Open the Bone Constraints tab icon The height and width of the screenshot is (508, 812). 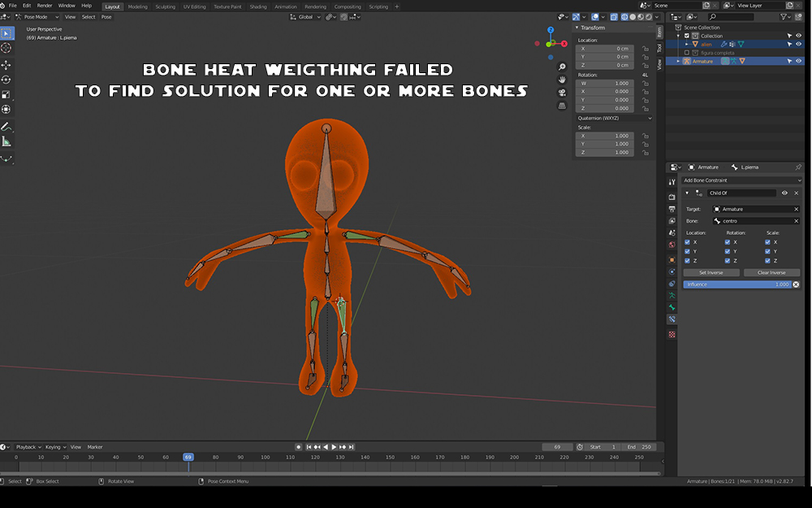click(672, 319)
